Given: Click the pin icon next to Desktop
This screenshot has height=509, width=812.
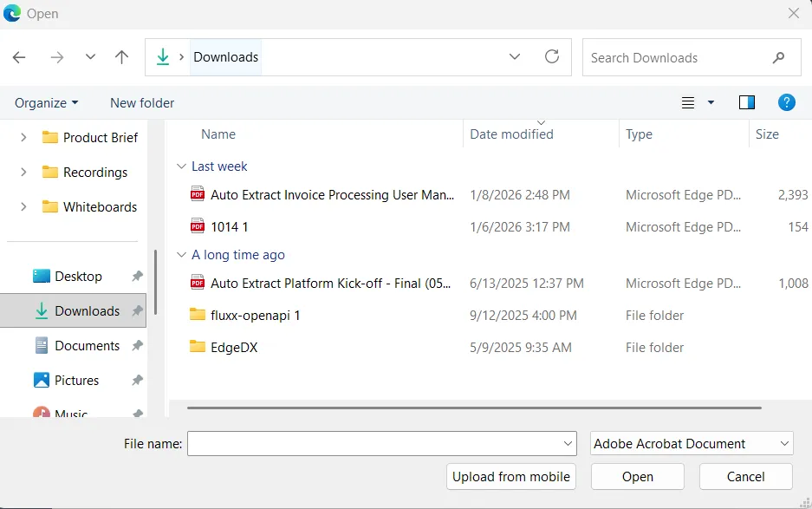Looking at the screenshot, I should click(x=137, y=277).
